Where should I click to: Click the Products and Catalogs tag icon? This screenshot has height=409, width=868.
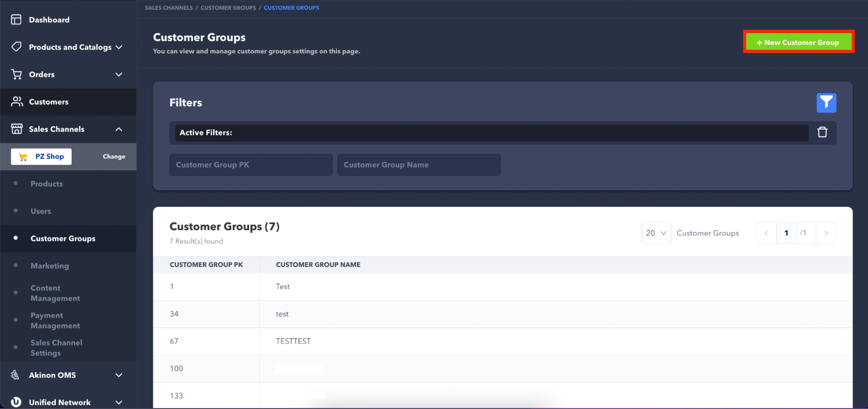(x=17, y=47)
